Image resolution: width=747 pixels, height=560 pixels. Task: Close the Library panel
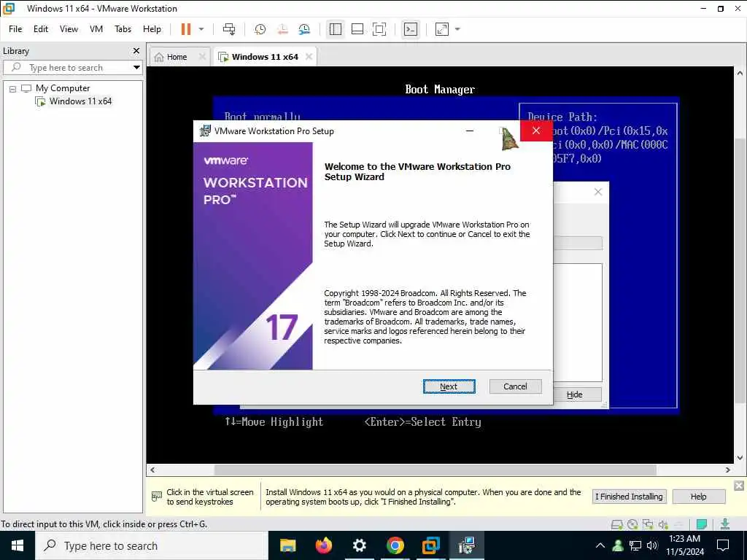pyautogui.click(x=136, y=50)
